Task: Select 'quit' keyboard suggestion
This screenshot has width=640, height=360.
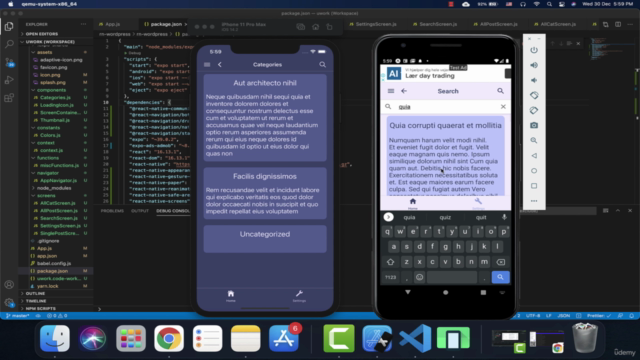Action: [x=481, y=217]
